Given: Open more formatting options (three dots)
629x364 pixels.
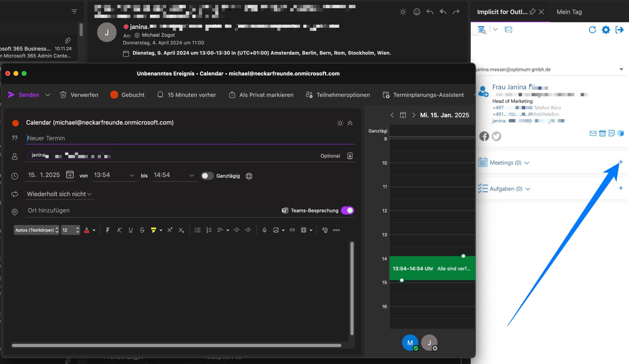Looking at the screenshot, I should click(x=336, y=230).
